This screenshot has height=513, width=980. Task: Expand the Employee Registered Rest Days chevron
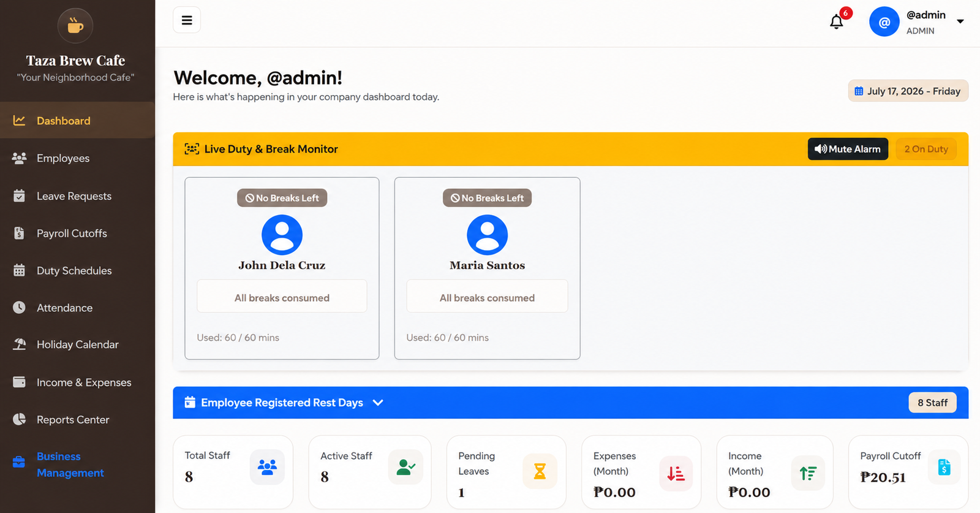pyautogui.click(x=378, y=403)
